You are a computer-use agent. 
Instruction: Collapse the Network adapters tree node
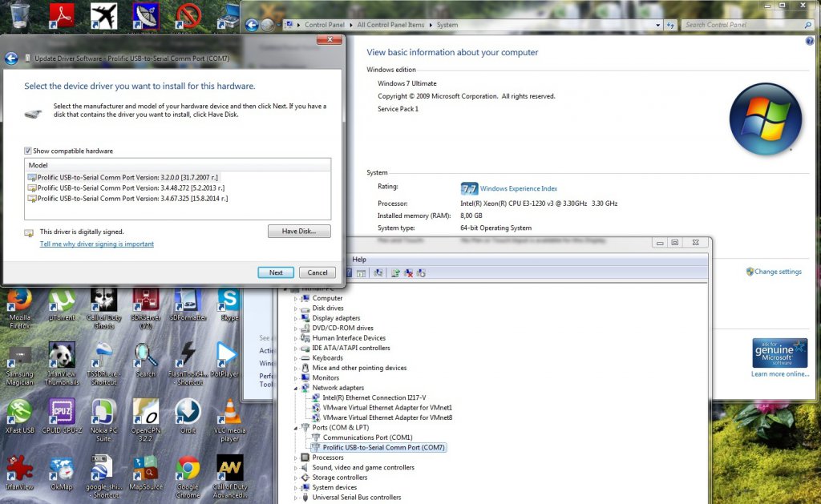coord(296,388)
